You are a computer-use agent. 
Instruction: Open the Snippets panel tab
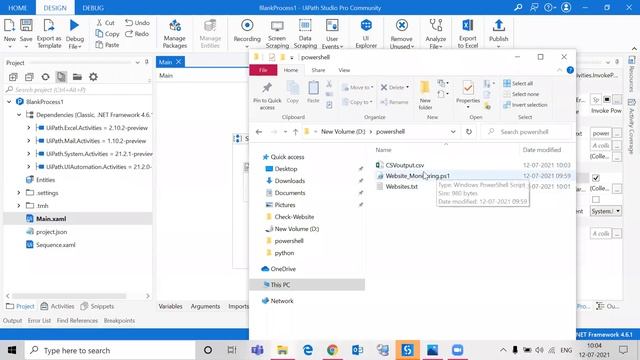click(97, 306)
